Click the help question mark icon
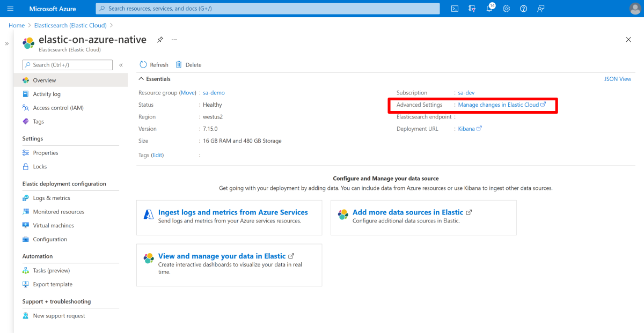This screenshot has width=644, height=333. [524, 9]
